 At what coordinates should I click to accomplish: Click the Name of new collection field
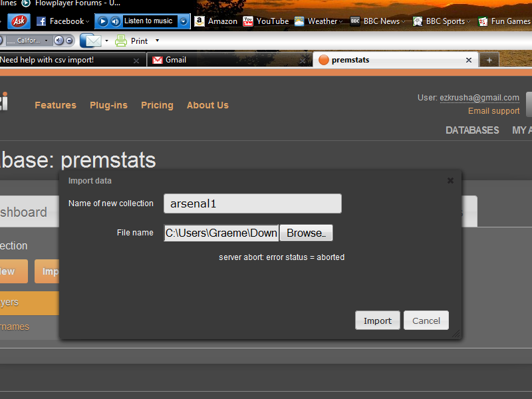click(x=252, y=203)
